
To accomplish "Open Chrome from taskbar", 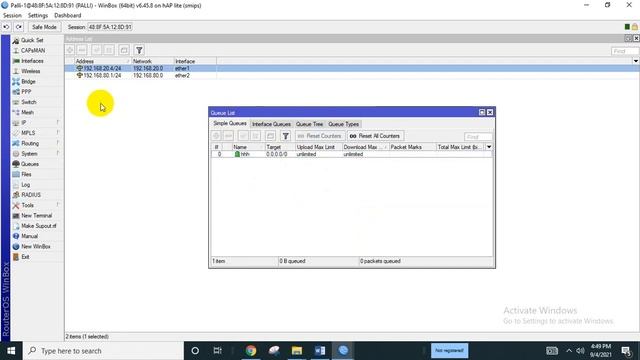I will tap(251, 351).
